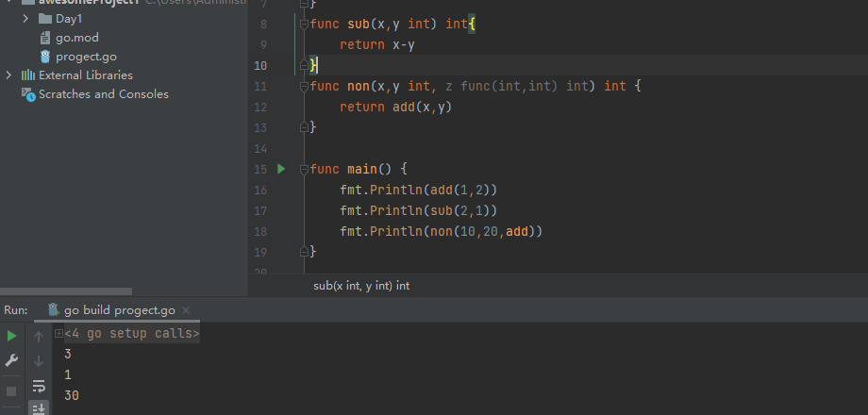Click line number 10 in gutter

pos(260,65)
